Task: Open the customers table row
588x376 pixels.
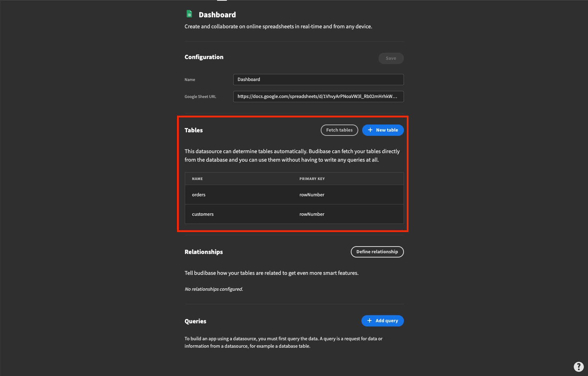Action: point(294,214)
